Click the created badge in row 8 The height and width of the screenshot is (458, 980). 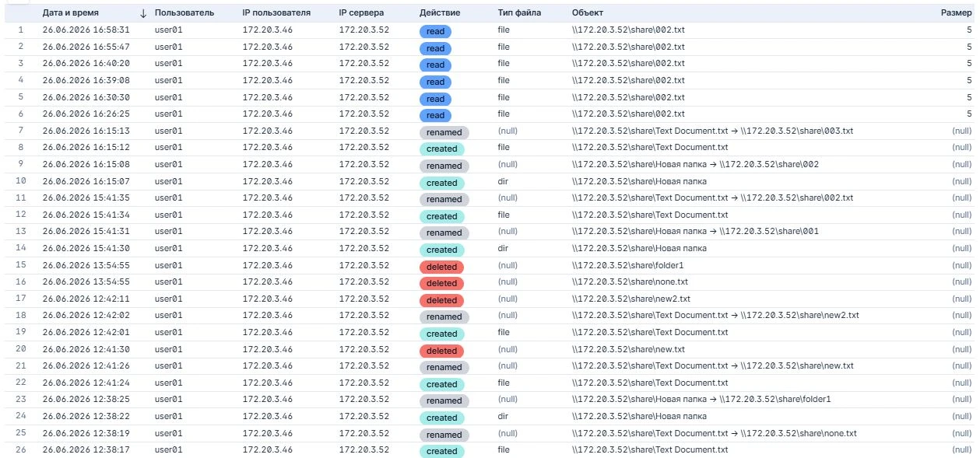(x=441, y=149)
